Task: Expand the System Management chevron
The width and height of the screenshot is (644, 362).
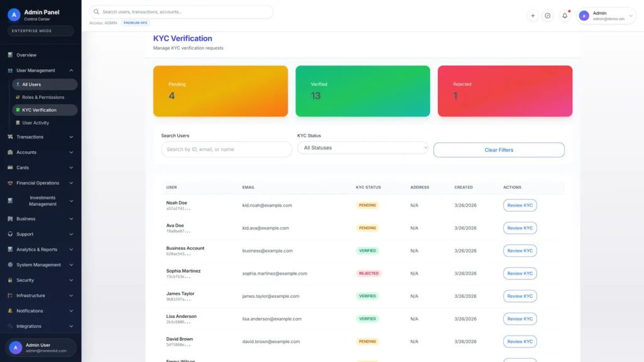Action: (x=71, y=264)
